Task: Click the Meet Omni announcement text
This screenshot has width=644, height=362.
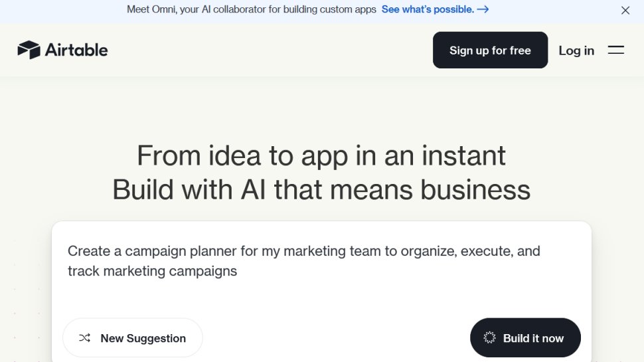Action: pyautogui.click(x=252, y=9)
